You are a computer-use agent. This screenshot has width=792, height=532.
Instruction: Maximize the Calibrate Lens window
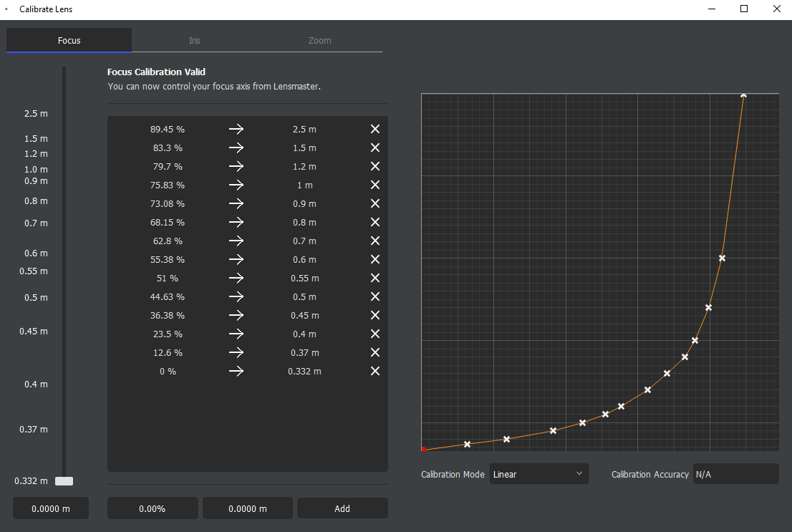(x=744, y=9)
